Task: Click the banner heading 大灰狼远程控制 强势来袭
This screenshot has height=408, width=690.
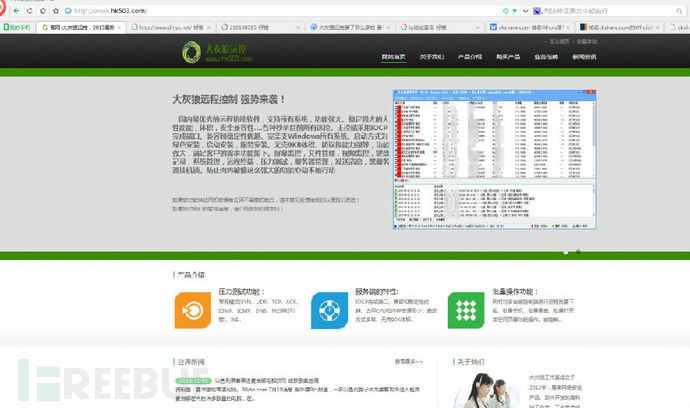Action: tap(228, 99)
